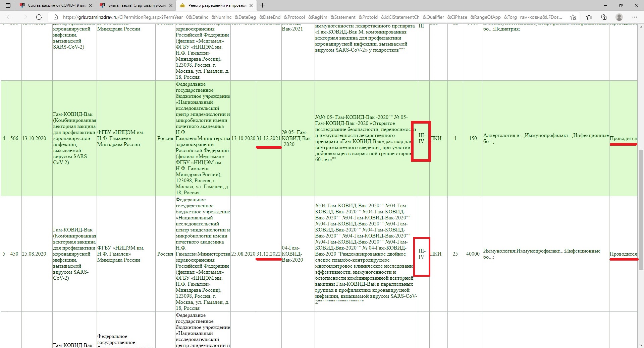Click drug name 'Гам-КОВИД-Вак' in row 5
This screenshot has width=644, height=348.
(x=74, y=254)
